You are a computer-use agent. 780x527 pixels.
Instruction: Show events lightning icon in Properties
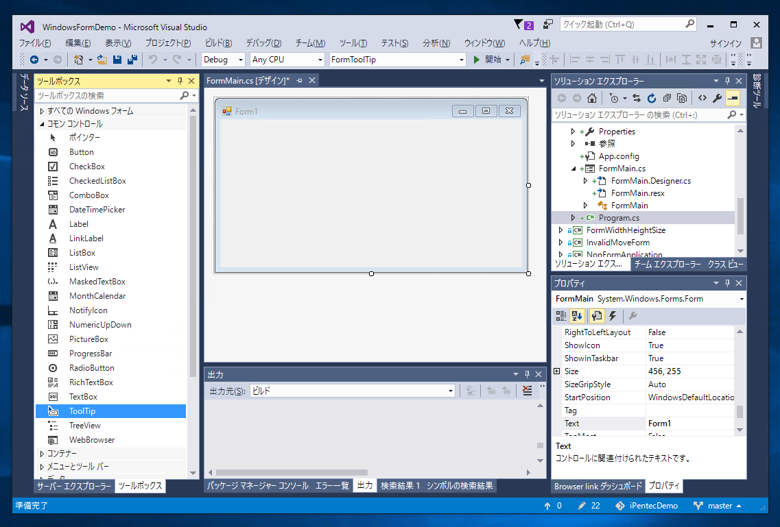[613, 316]
